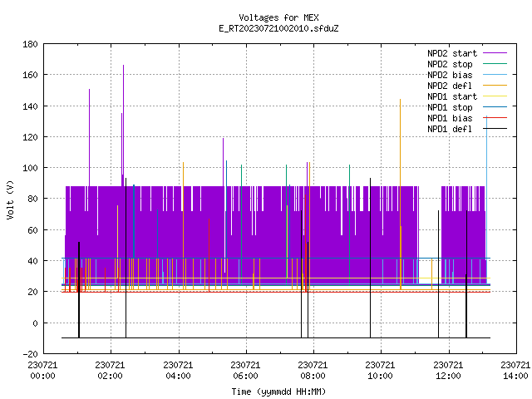Click the black NPD1 defl legend line
The image size is (532, 399).
click(495, 129)
